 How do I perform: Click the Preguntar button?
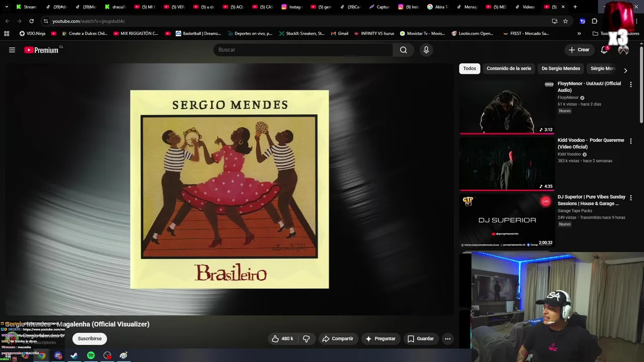380,339
